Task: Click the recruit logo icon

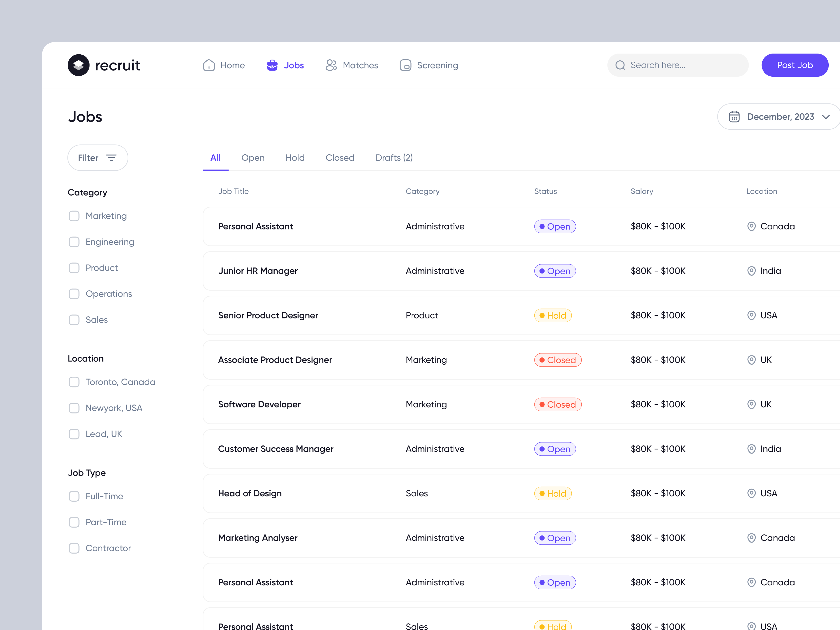Action: [x=78, y=65]
